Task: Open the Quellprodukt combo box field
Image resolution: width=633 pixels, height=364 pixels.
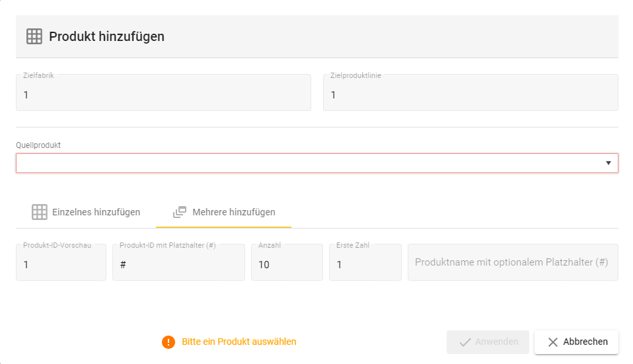Action: pos(311,163)
